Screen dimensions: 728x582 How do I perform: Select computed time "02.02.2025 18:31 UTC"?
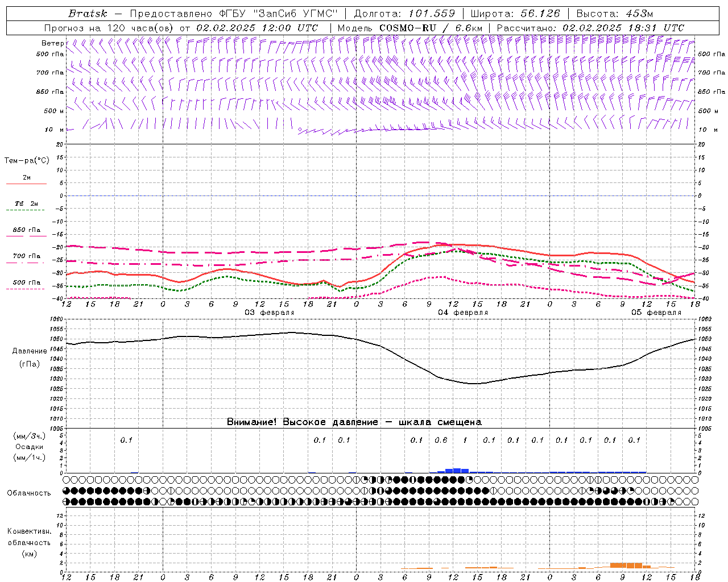click(x=623, y=28)
